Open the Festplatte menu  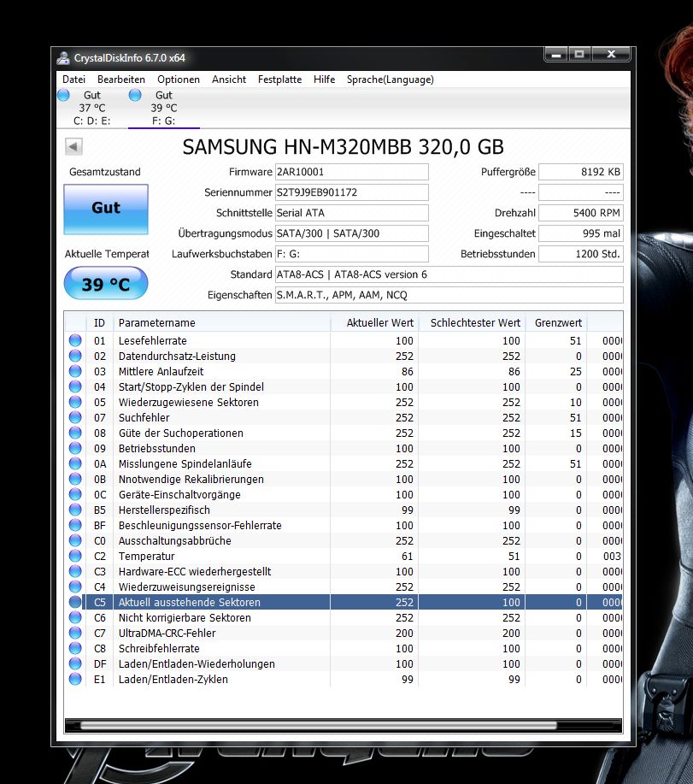coord(279,80)
